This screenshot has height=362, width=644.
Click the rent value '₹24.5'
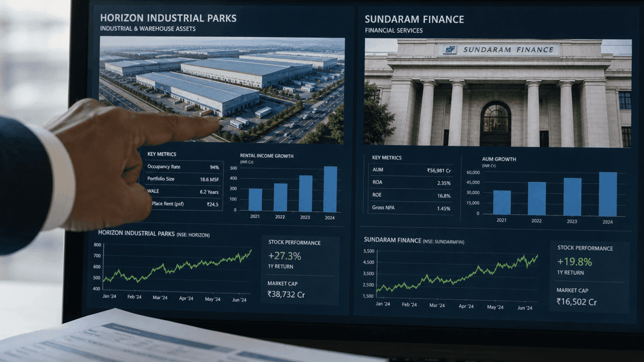(213, 204)
